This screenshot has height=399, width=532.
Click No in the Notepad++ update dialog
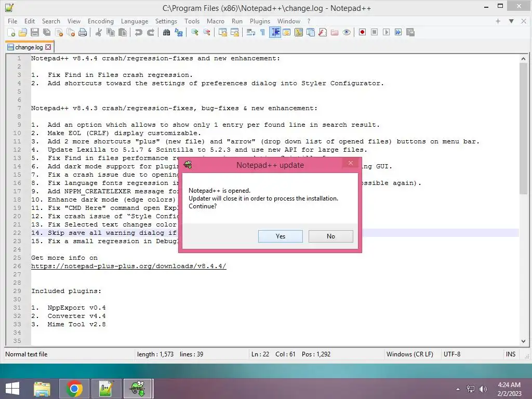[x=331, y=236]
